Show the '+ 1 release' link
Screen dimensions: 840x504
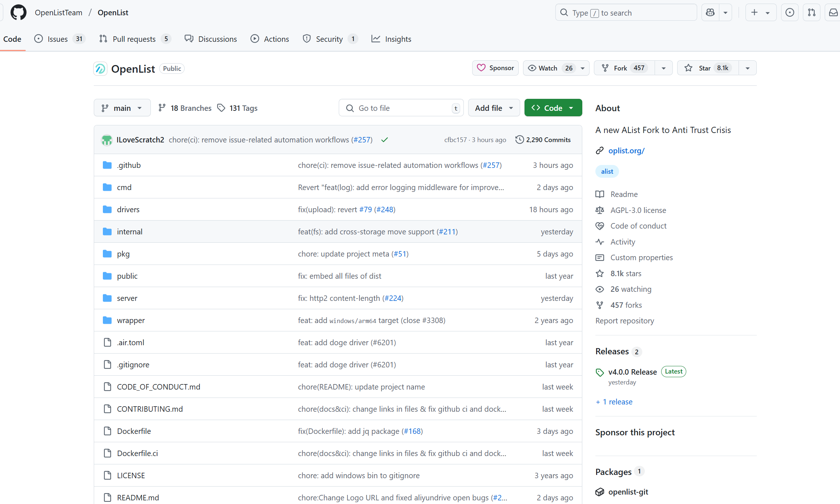point(614,402)
